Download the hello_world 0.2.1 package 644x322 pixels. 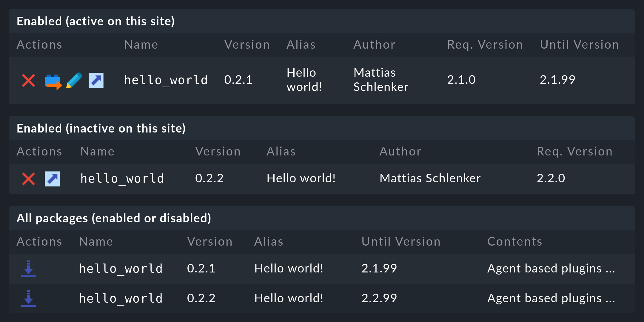28,269
